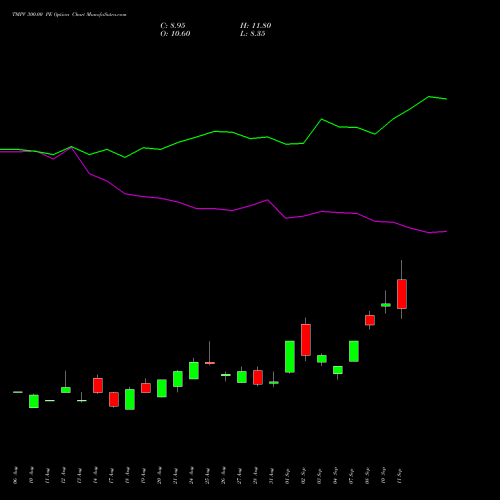
Task: Select the 07 Sep date label
Action: (x=351, y=475)
